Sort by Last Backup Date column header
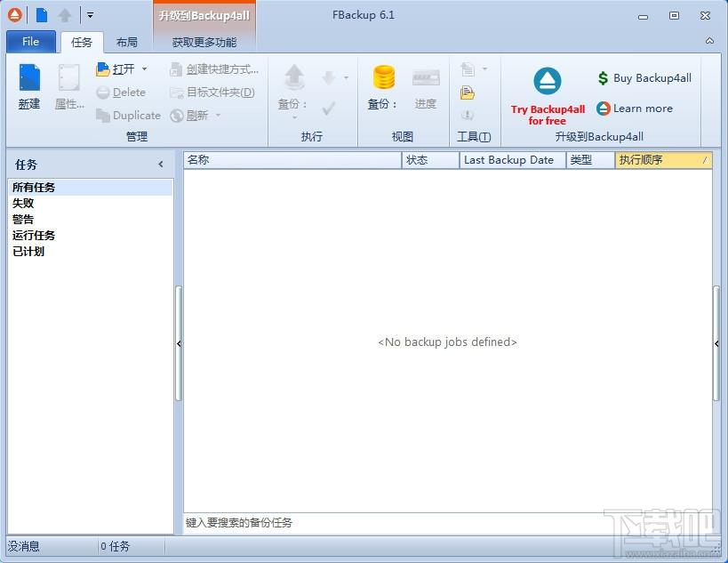 (513, 160)
